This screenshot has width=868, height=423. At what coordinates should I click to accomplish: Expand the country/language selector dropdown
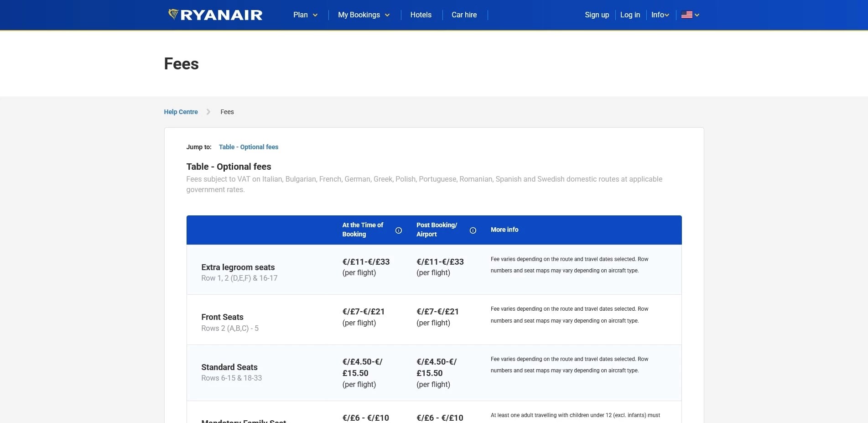click(697, 15)
